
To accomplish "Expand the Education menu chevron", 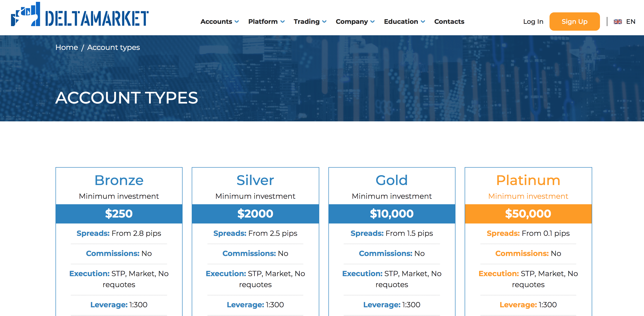I will (423, 22).
